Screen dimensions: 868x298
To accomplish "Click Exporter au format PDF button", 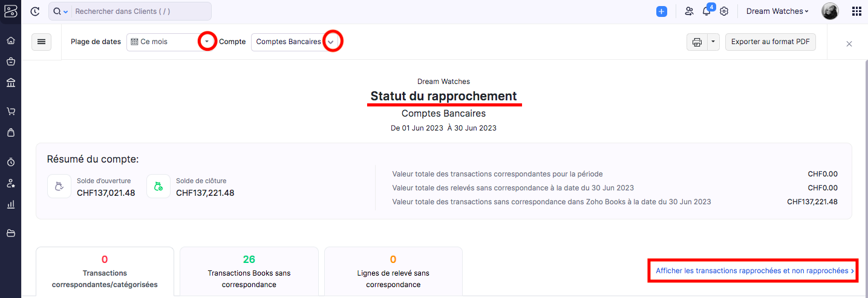I will 771,42.
